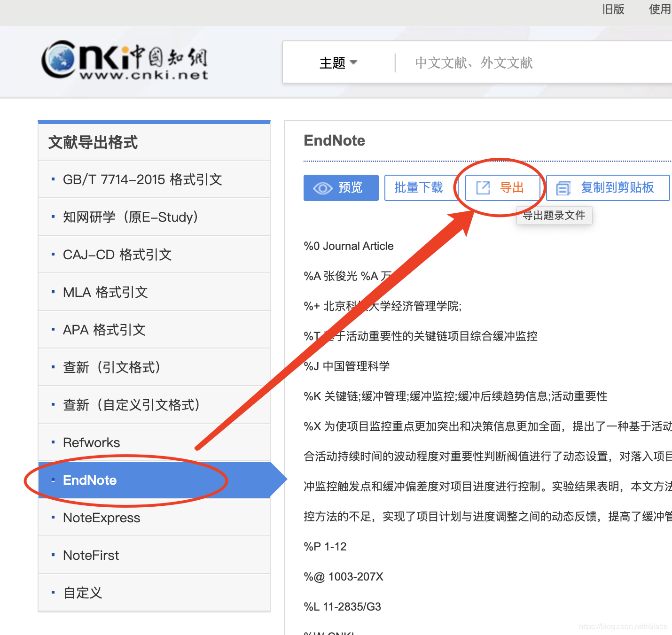Select CAJ-CD 格式引文 format
This screenshot has height=635, width=672.
[154, 254]
